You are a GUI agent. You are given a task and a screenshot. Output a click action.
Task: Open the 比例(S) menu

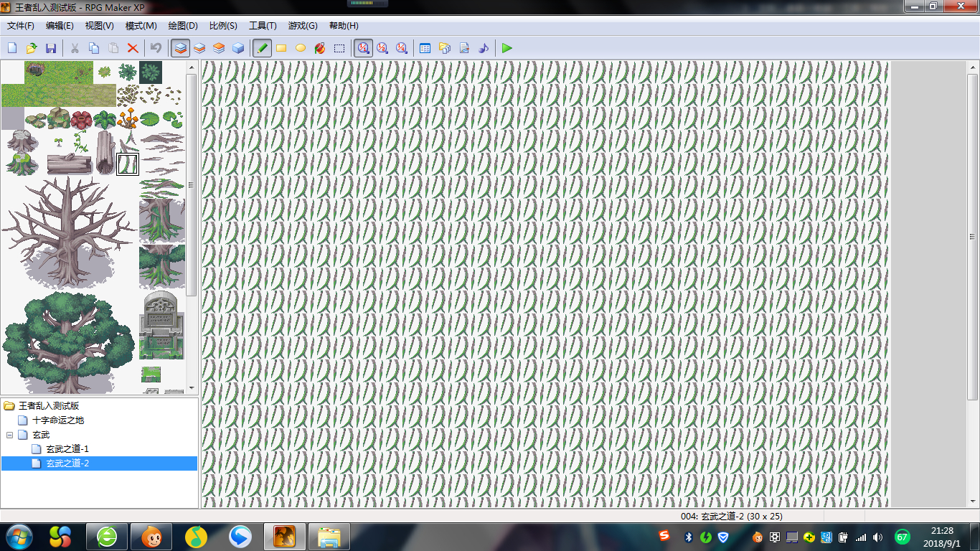(x=223, y=26)
